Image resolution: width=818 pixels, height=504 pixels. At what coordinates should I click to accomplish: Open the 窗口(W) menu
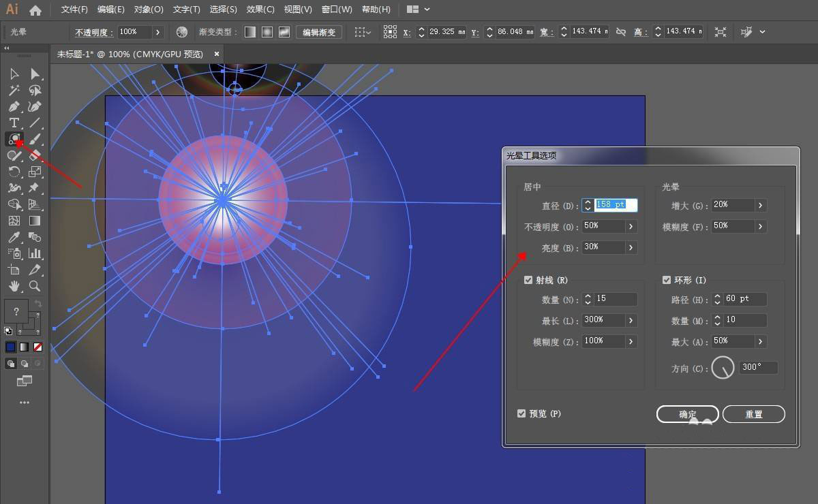point(336,10)
